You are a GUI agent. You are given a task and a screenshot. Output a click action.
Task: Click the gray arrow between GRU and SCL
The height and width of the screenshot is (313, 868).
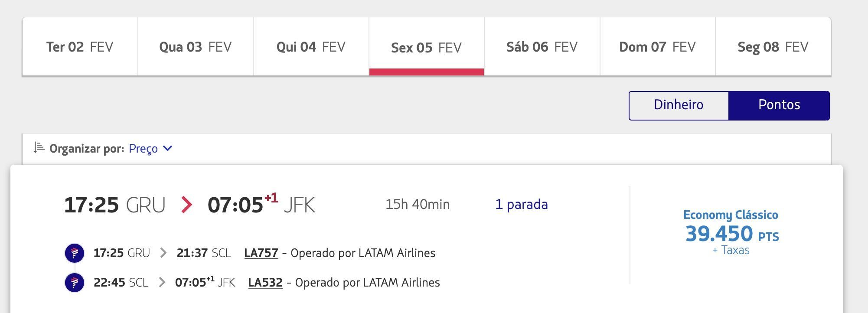tap(163, 253)
